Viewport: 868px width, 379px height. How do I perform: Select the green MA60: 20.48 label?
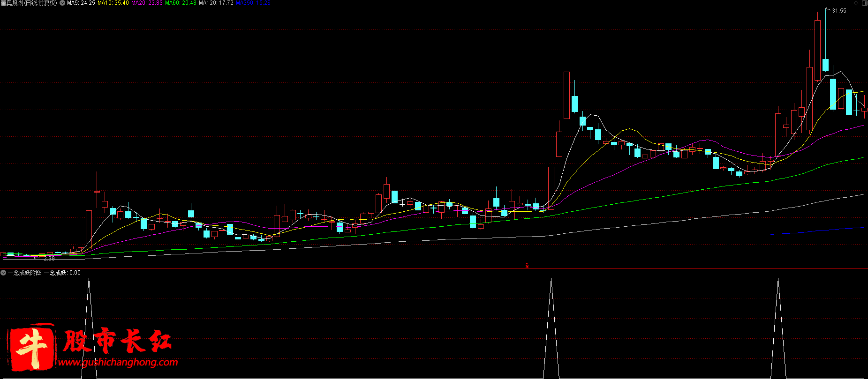[x=181, y=3]
